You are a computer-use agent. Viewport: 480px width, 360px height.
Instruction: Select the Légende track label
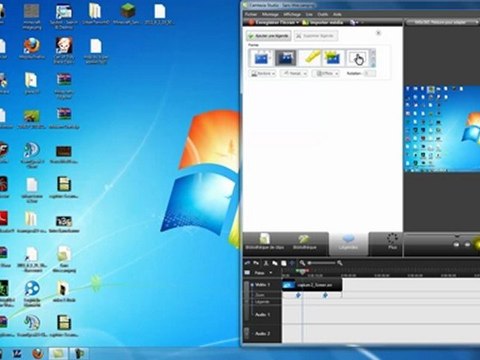[262, 302]
